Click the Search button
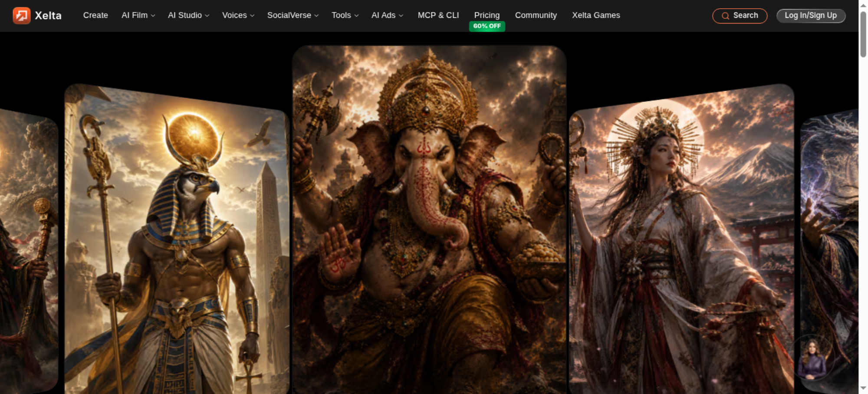868x394 pixels. pyautogui.click(x=740, y=16)
